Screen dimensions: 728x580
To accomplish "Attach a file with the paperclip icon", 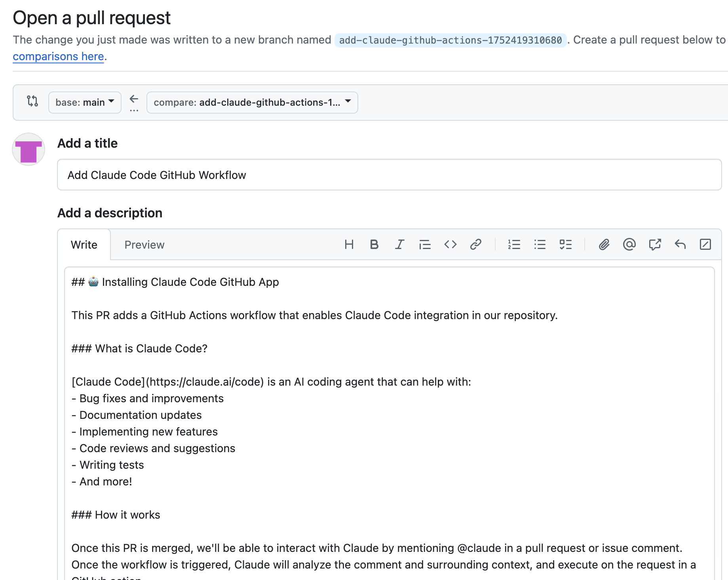I will [604, 244].
